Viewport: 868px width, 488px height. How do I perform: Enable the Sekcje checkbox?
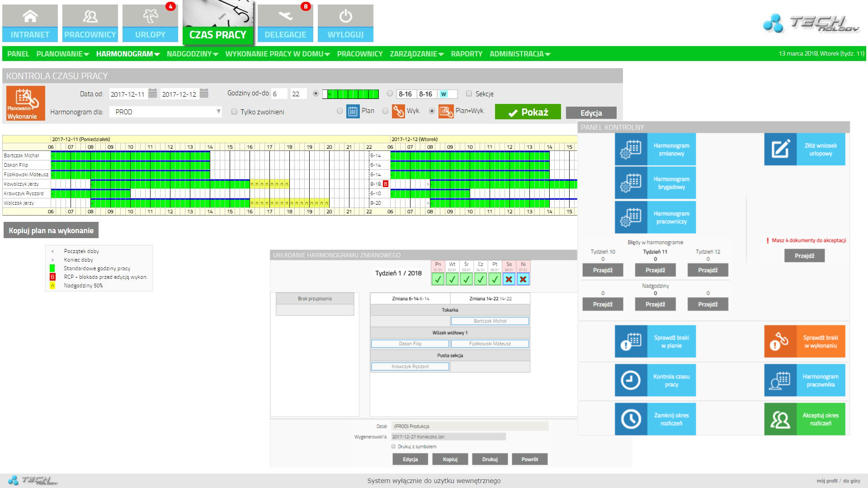(469, 94)
